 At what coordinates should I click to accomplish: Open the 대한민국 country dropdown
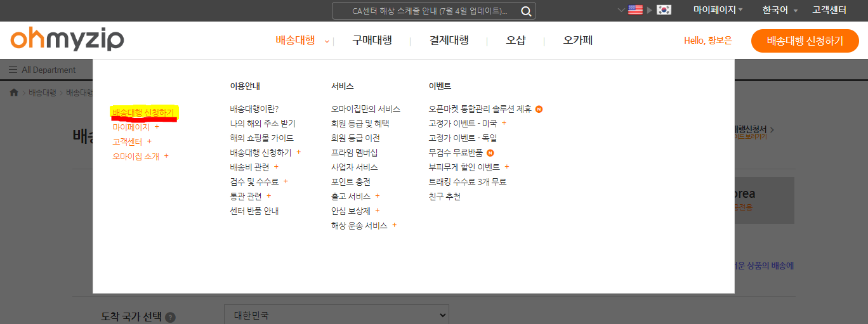pyautogui.click(x=336, y=315)
